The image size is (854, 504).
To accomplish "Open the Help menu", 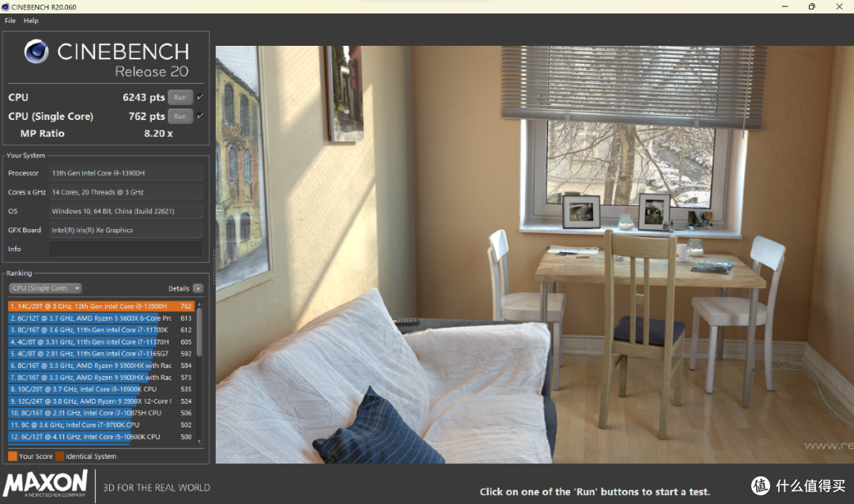I will [31, 21].
